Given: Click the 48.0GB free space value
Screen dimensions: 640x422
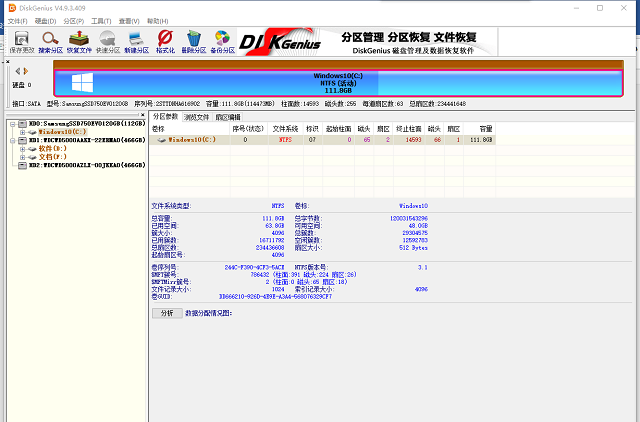Looking at the screenshot, I should pos(418,226).
